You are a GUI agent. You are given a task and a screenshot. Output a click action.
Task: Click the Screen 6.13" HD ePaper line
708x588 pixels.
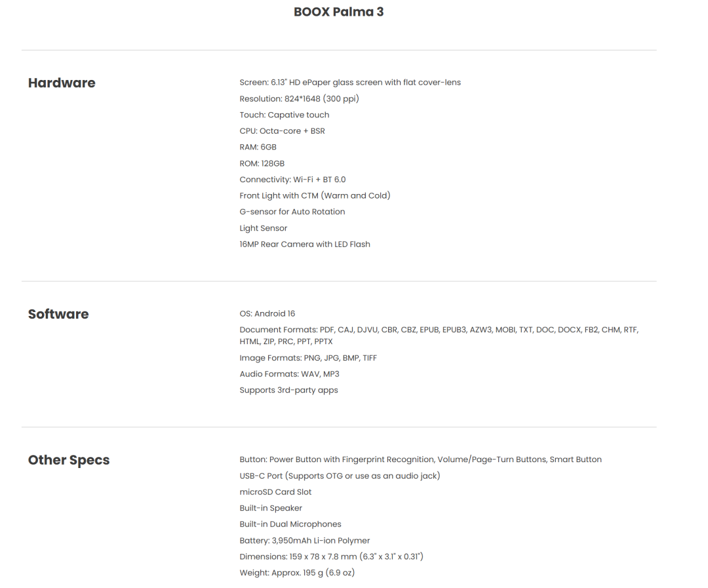click(350, 82)
